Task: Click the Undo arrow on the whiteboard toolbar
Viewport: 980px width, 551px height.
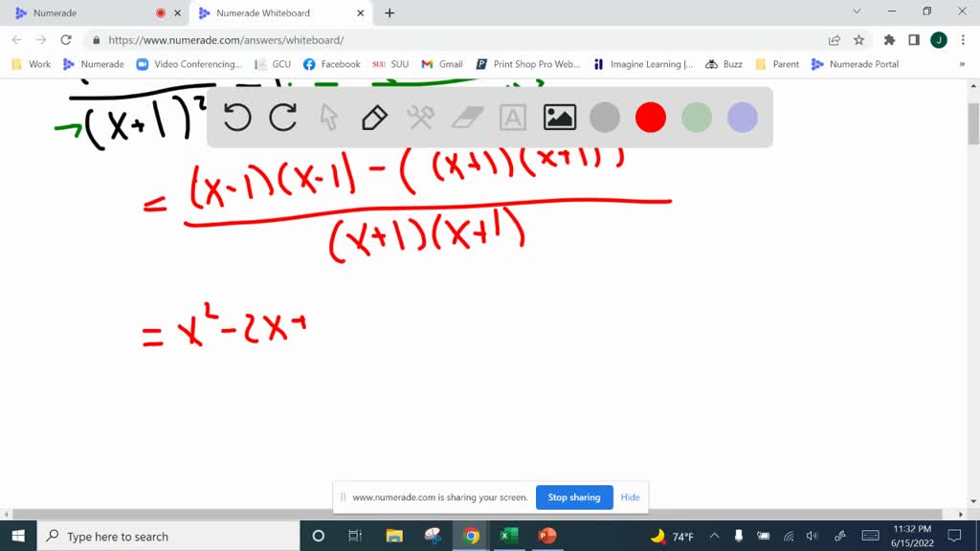Action: 236,117
